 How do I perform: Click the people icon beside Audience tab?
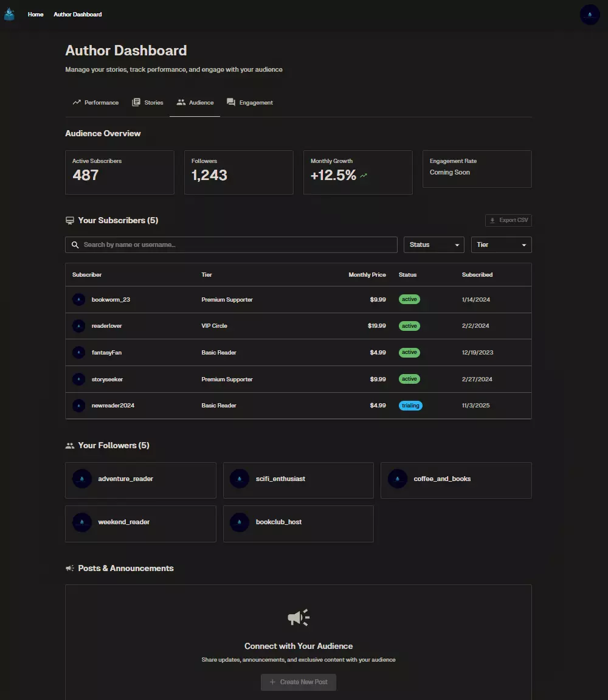180,102
